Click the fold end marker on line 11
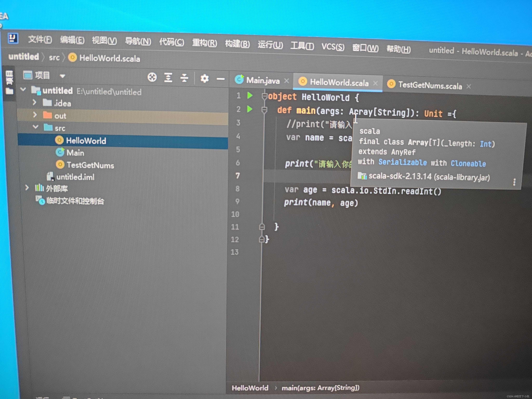This screenshot has height=399, width=532. click(262, 227)
